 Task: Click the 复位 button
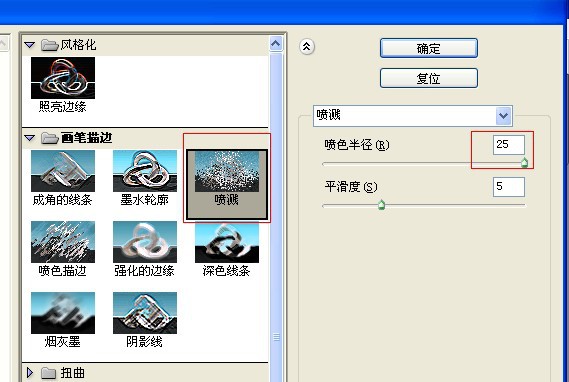coord(429,78)
